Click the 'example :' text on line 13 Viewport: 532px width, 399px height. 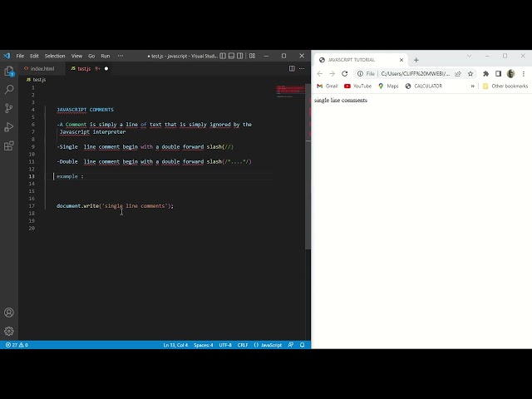coord(70,176)
